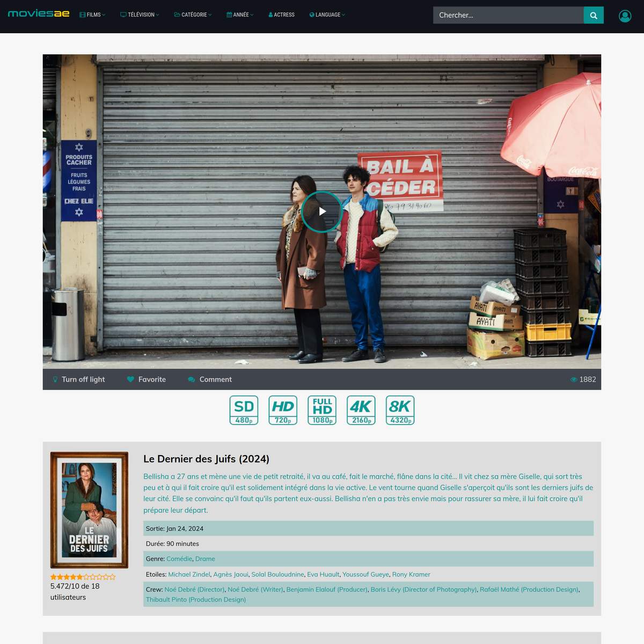644x644 pixels.
Task: Expand the Année dropdown menu
Action: 240,15
